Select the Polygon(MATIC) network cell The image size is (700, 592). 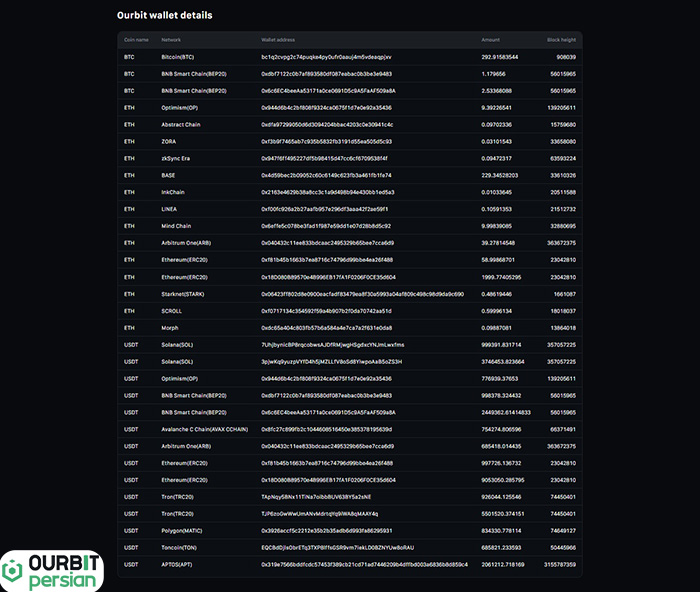183,530
